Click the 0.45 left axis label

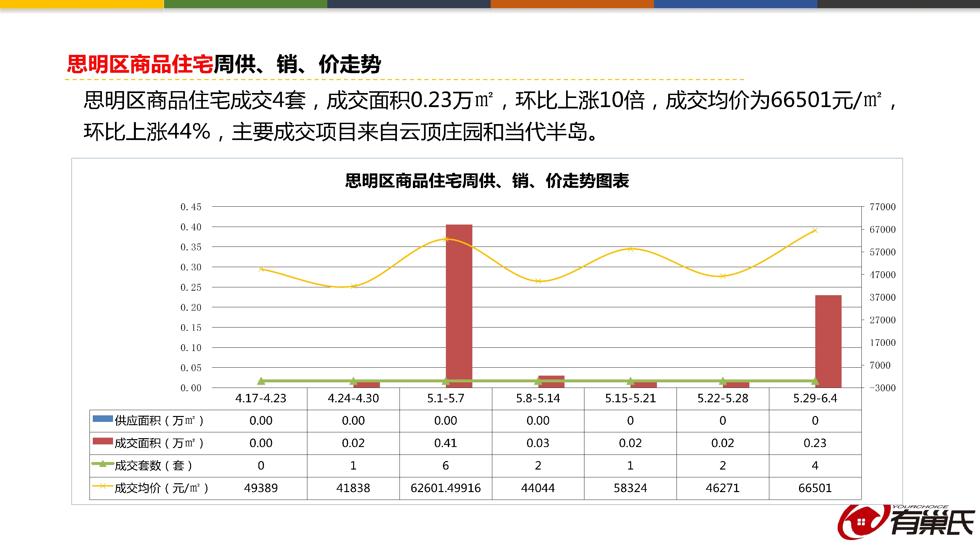click(x=190, y=207)
